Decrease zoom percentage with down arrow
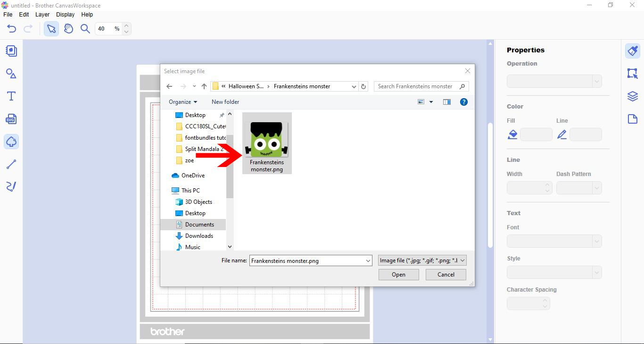644x344 pixels. [126, 32]
